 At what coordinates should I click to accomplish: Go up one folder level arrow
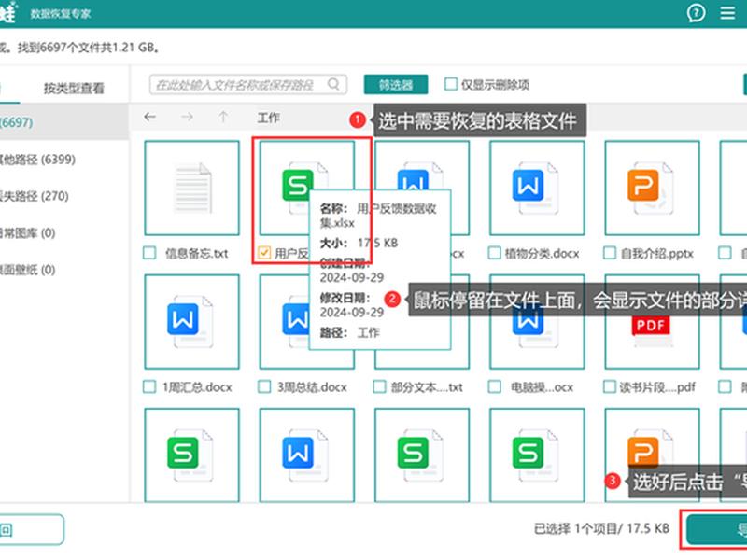pyautogui.click(x=223, y=118)
